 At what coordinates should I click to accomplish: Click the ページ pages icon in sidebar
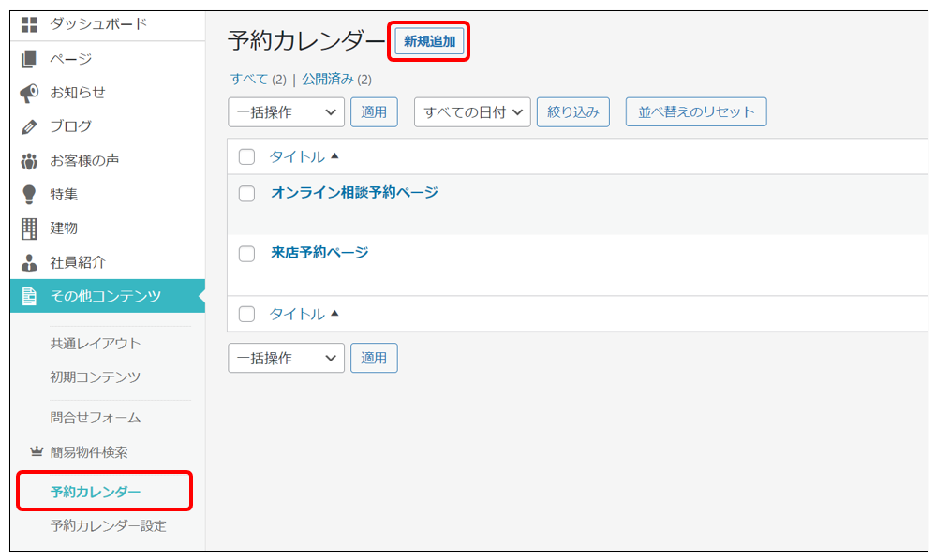(x=29, y=59)
